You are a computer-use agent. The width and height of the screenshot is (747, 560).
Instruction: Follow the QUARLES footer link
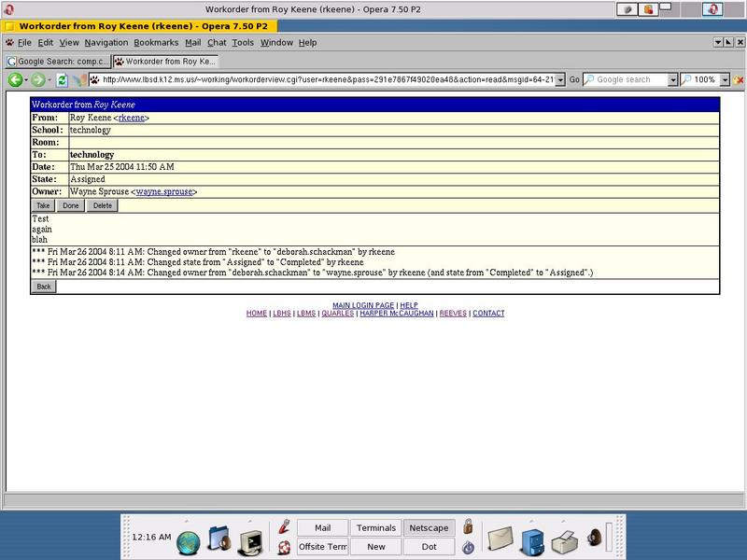pos(338,314)
